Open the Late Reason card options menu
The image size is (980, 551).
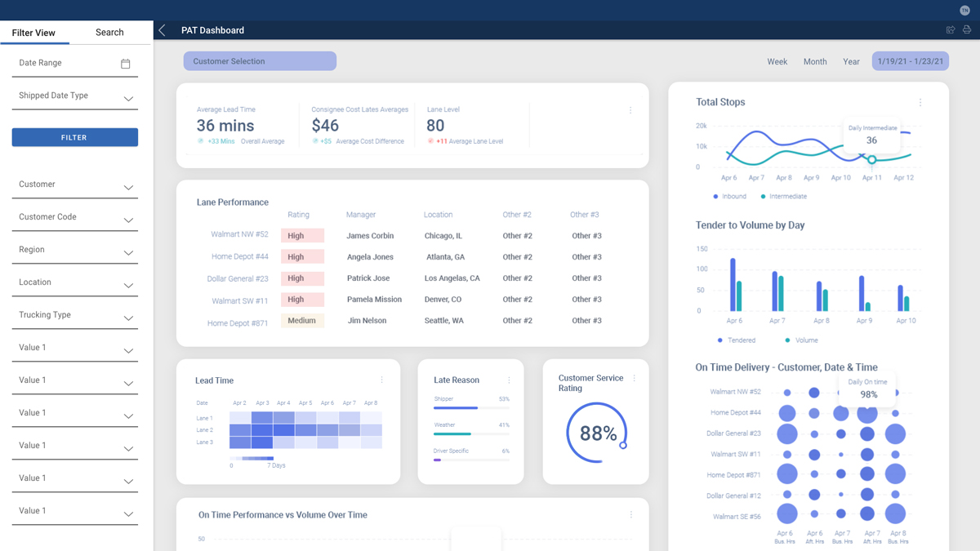click(x=509, y=380)
